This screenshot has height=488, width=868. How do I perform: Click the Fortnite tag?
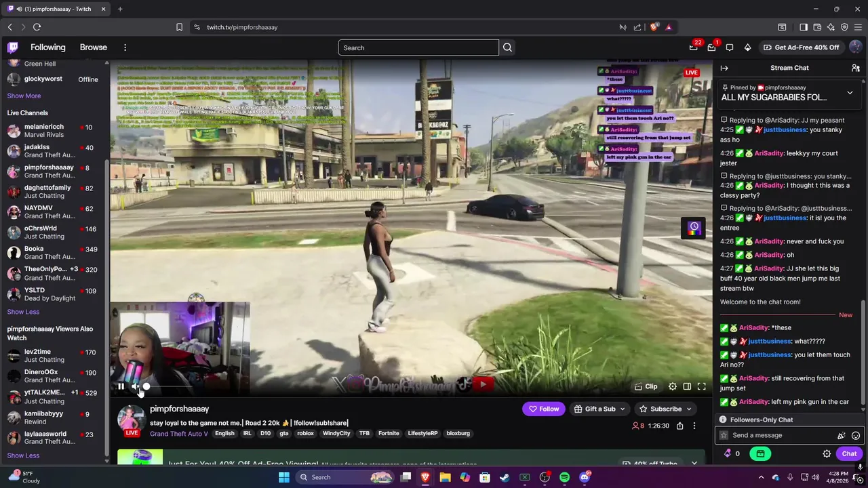point(389,434)
